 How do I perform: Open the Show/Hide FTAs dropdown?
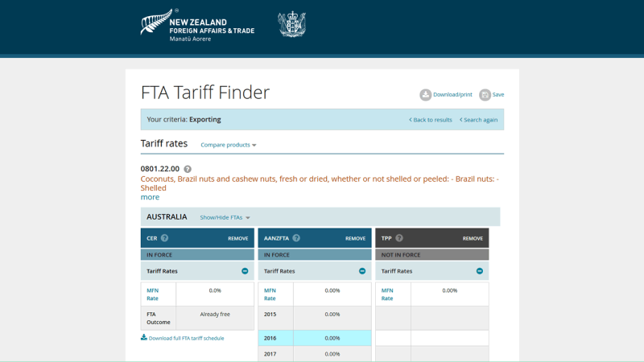225,217
